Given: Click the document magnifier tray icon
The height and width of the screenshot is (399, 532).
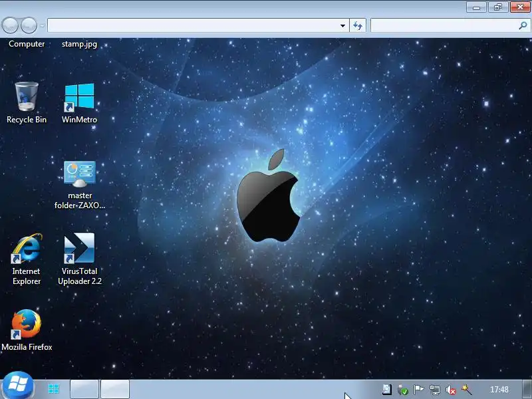Looking at the screenshot, I should tap(387, 390).
